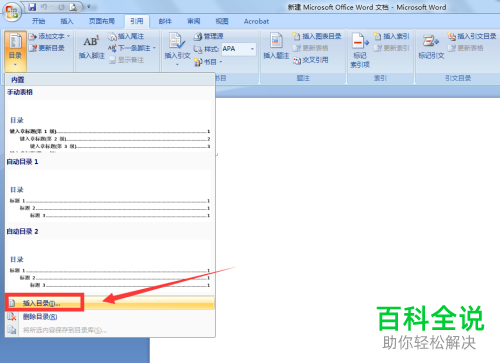Open the 添加文字 dropdown
Screen dimensions: 500x363
(49, 36)
